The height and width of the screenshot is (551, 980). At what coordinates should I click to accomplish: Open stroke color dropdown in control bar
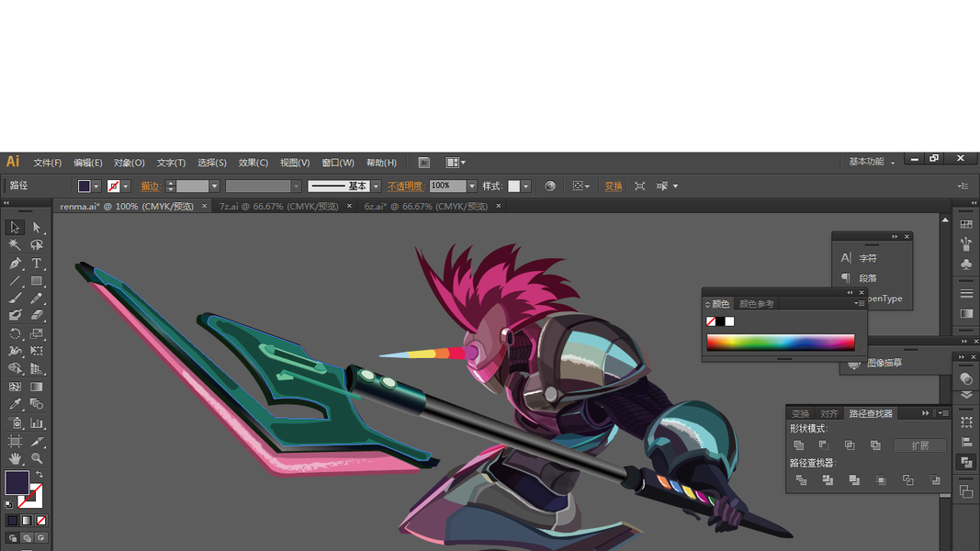(126, 186)
